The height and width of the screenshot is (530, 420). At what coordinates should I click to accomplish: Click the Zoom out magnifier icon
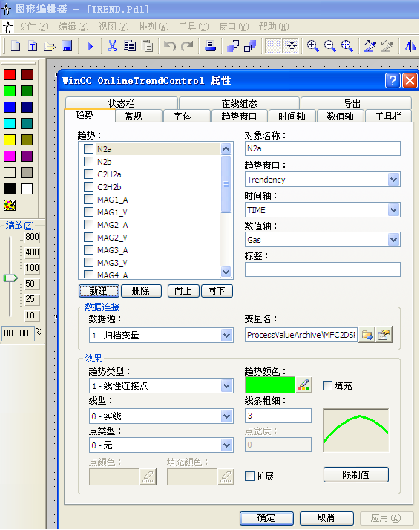click(x=329, y=46)
